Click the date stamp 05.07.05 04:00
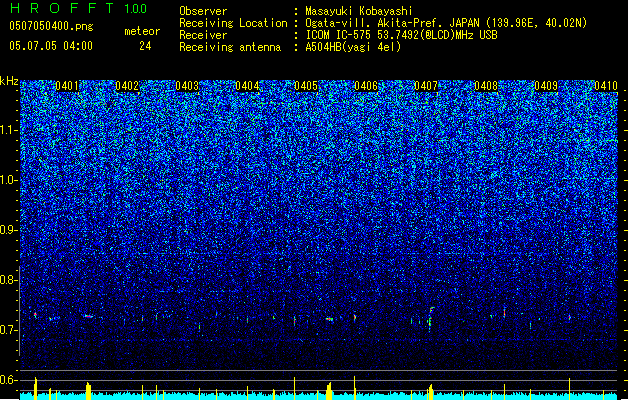This screenshot has height=400, width=629. (51, 46)
